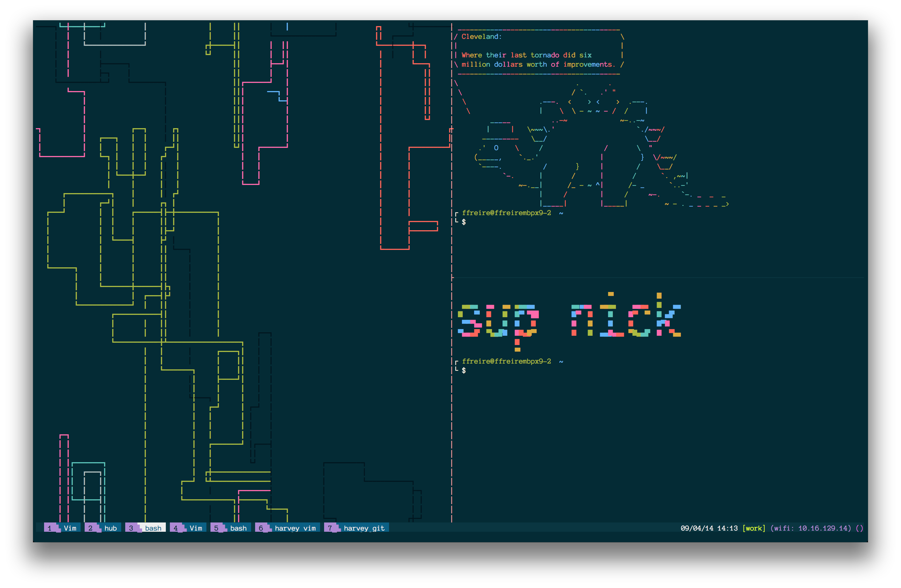Click the horizontal divider between right panes

pos(659,277)
